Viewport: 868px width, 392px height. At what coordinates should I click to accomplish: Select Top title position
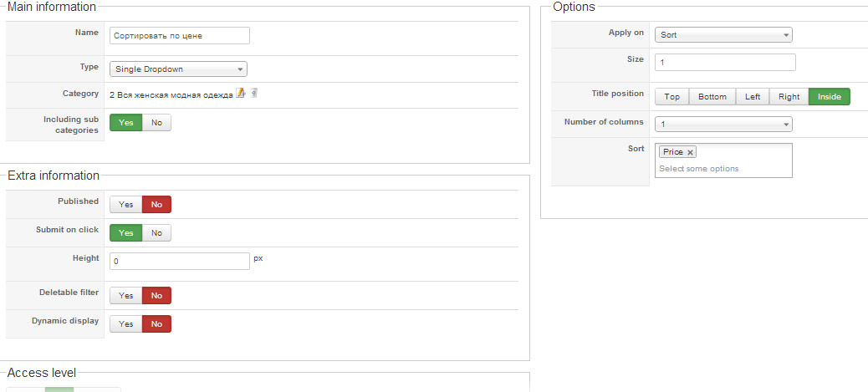(x=671, y=97)
